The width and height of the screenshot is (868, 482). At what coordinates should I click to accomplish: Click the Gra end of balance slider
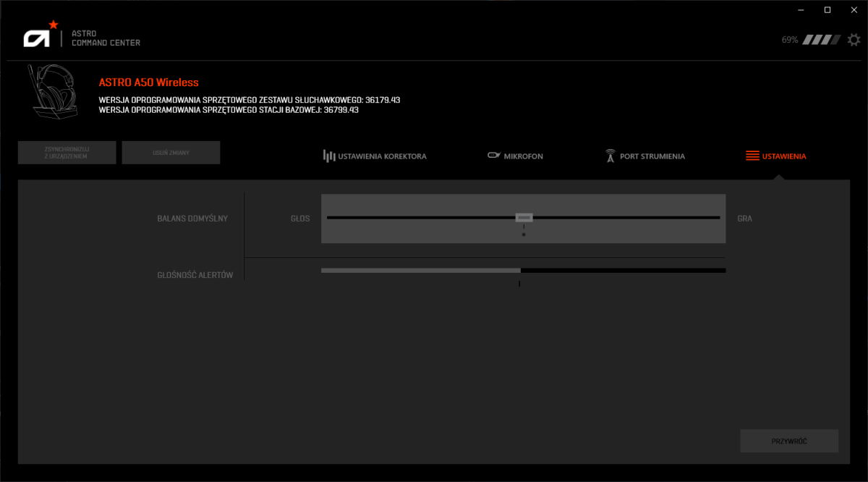click(744, 218)
